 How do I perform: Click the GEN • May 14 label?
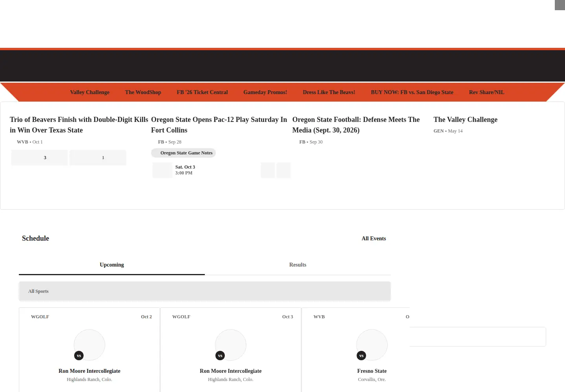tap(448, 131)
